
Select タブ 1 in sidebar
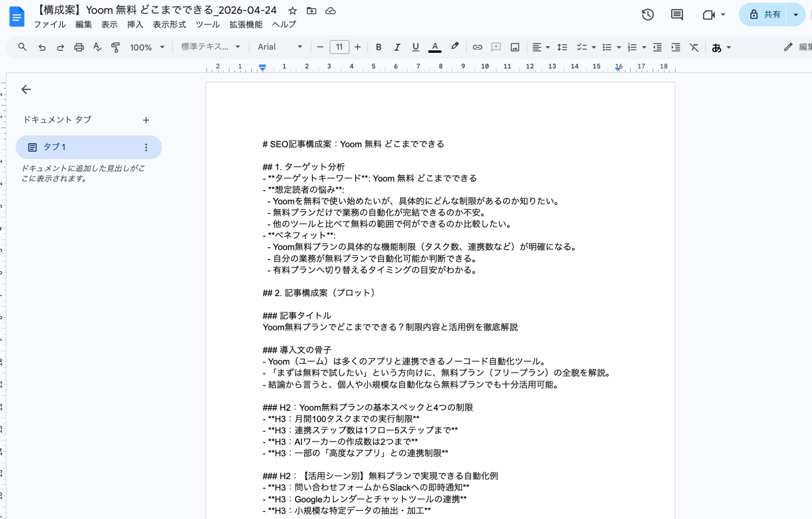[88, 147]
